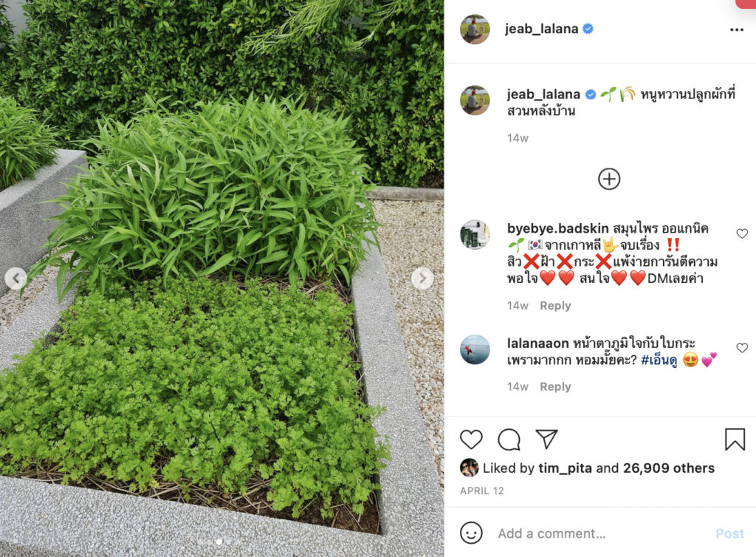756x557 pixels.
Task: Go to previous photo with left arrow
Action: pos(16,278)
